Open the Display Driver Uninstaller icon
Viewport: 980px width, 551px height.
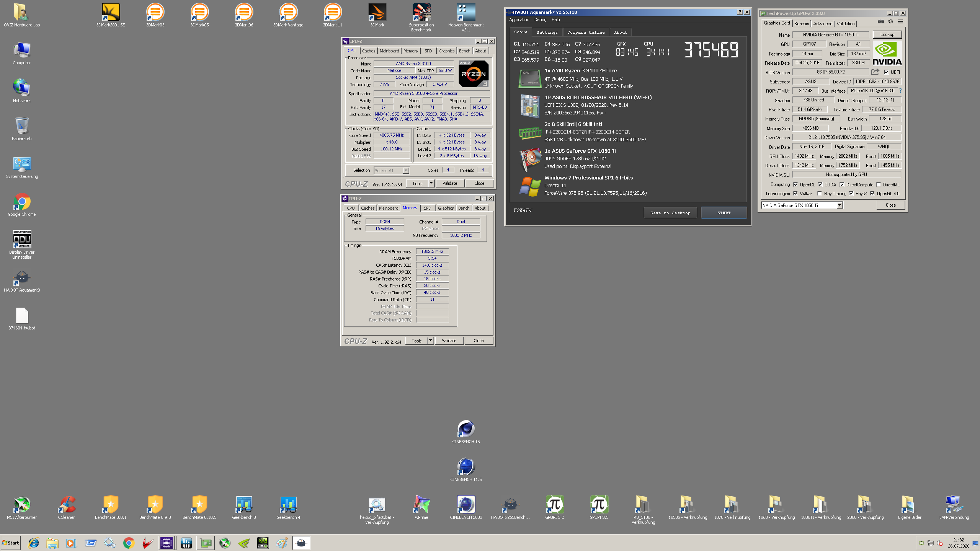[22, 245]
